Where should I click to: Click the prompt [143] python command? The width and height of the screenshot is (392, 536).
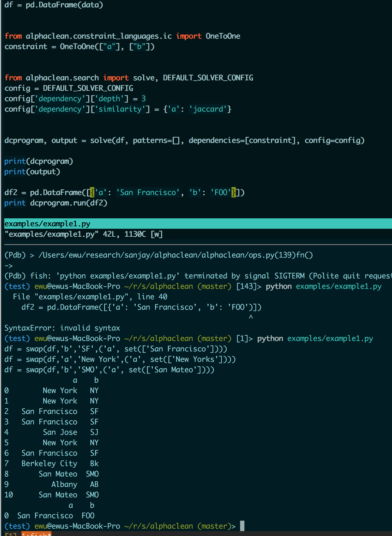193,286
